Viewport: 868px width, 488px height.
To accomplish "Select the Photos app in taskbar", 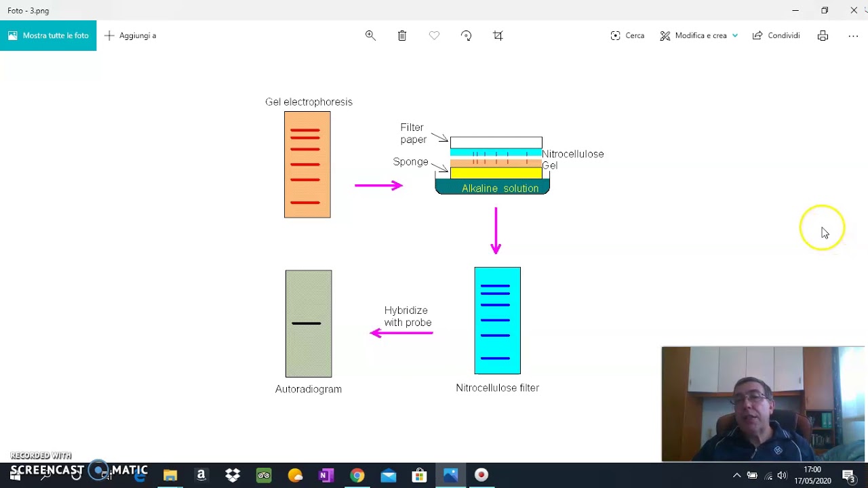I will (x=451, y=475).
